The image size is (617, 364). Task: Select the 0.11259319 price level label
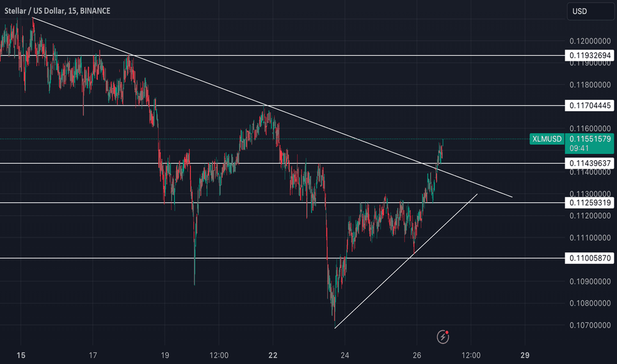click(x=589, y=203)
